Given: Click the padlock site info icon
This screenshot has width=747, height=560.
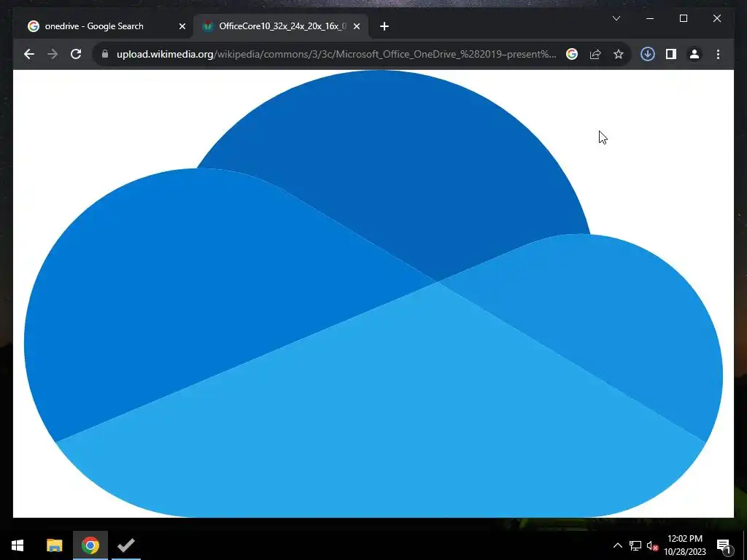Looking at the screenshot, I should tap(105, 54).
